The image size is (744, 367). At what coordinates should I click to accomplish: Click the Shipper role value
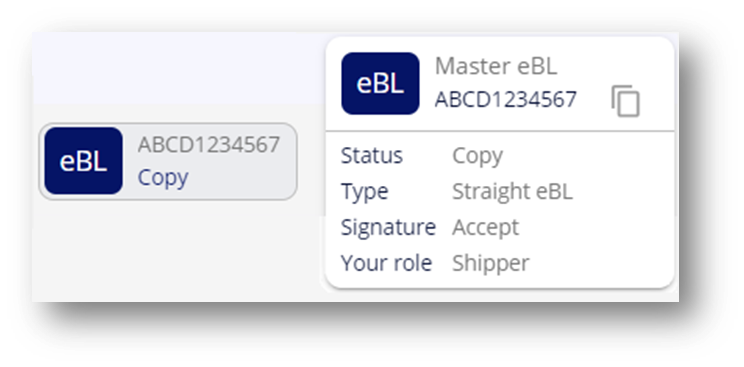491,263
